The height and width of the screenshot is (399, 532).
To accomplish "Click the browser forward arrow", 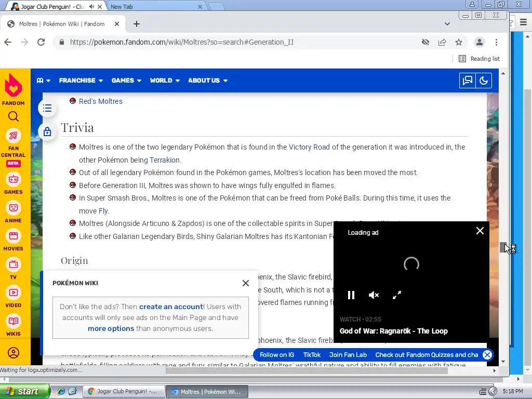I will pos(24,42).
